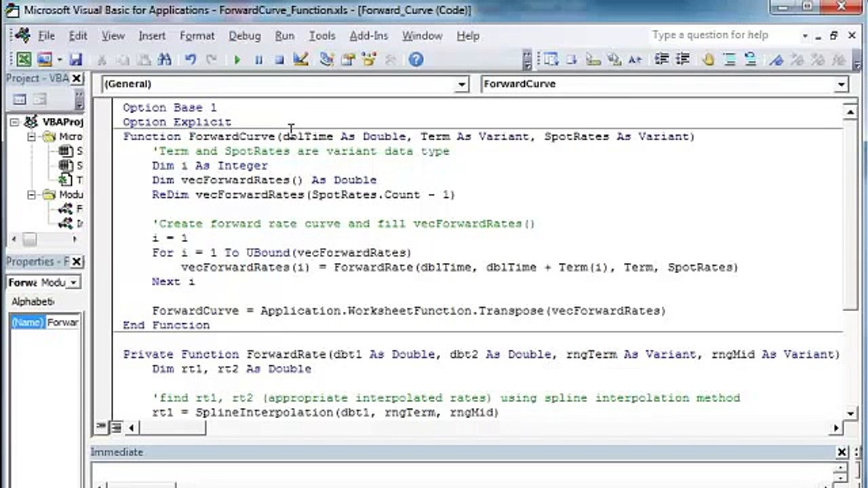Switch to Excel via View Microsoft Excel icon

[24, 60]
